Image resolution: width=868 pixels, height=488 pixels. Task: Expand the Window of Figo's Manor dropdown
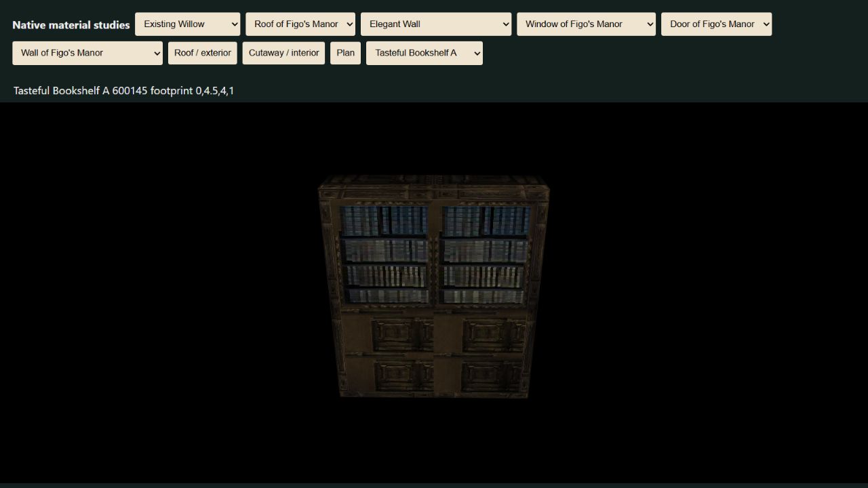click(x=586, y=24)
